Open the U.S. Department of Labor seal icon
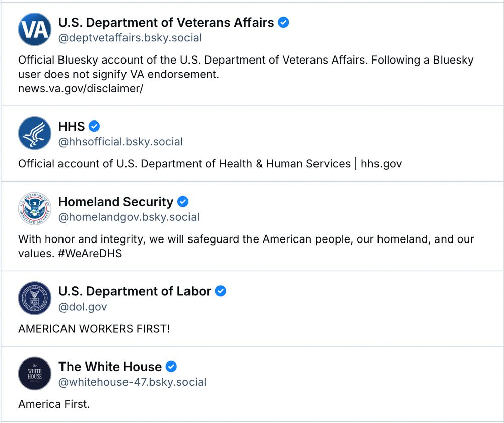The image size is (504, 423). point(34,298)
